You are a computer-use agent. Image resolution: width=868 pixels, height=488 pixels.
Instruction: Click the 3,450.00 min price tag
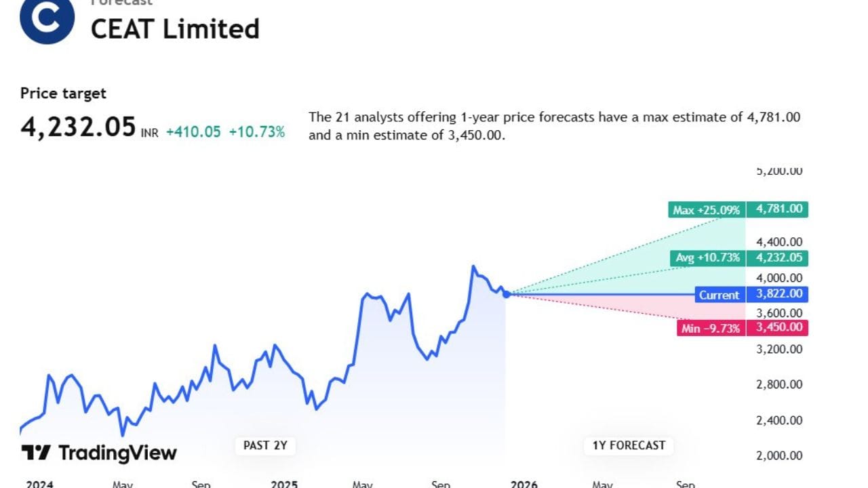(777, 328)
